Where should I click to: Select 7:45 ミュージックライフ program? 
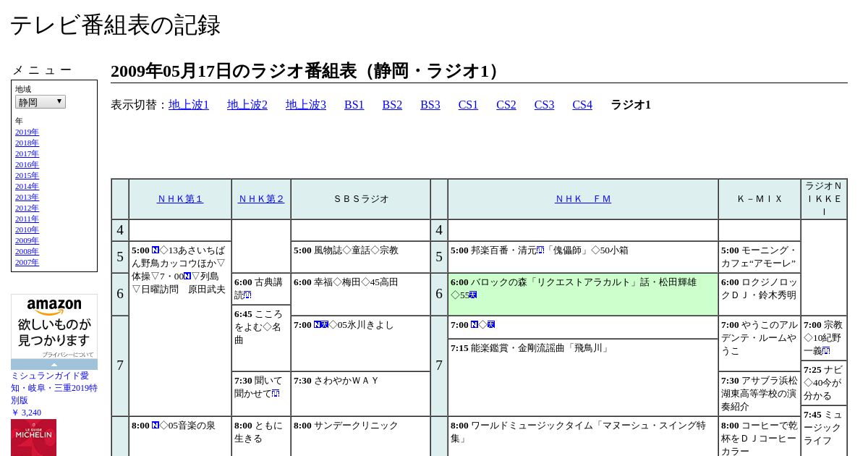pyautogui.click(x=824, y=431)
